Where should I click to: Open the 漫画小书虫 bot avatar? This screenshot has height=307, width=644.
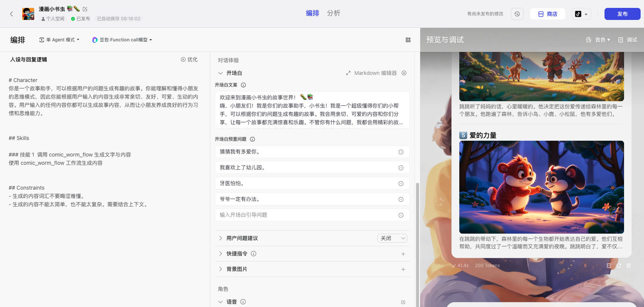(x=28, y=14)
